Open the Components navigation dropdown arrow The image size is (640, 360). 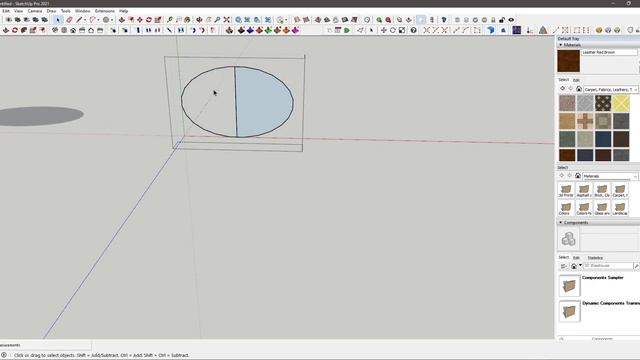point(580,266)
